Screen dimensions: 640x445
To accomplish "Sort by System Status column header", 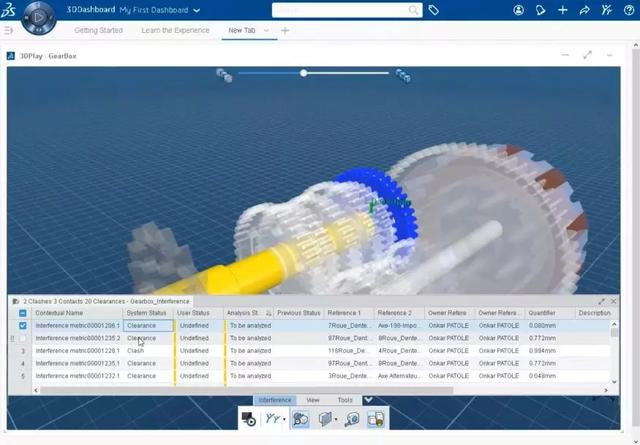I will (x=147, y=313).
